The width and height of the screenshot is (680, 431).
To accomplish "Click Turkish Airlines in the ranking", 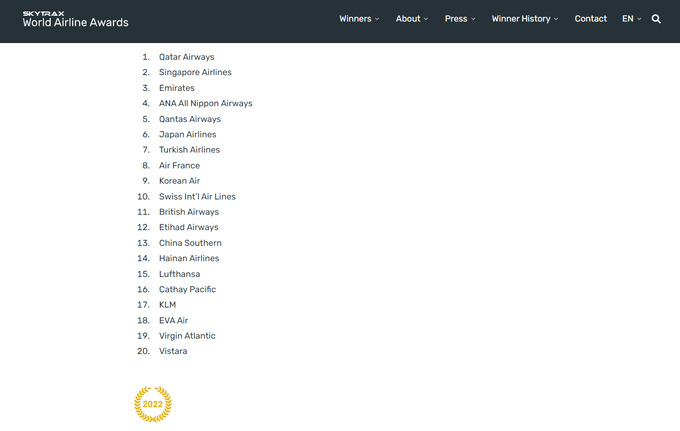I will (x=189, y=150).
